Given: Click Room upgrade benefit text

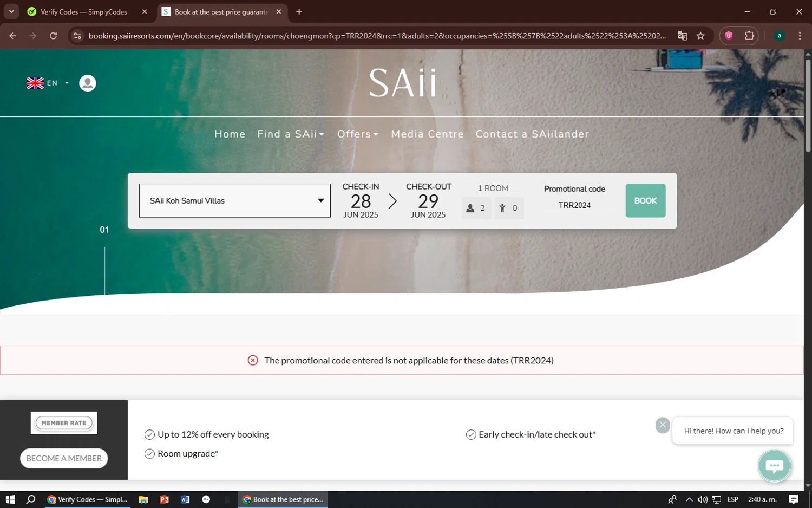Looking at the screenshot, I should tap(188, 454).
